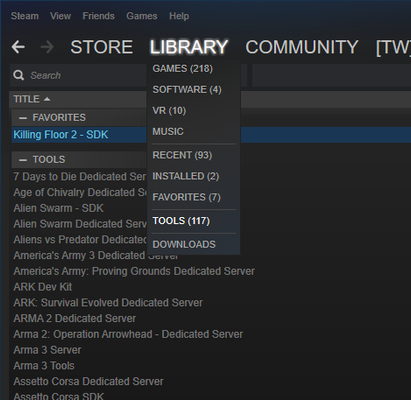Viewport: 411px width, 400px height.
Task: Choose VR (10) filter
Action: click(x=169, y=111)
